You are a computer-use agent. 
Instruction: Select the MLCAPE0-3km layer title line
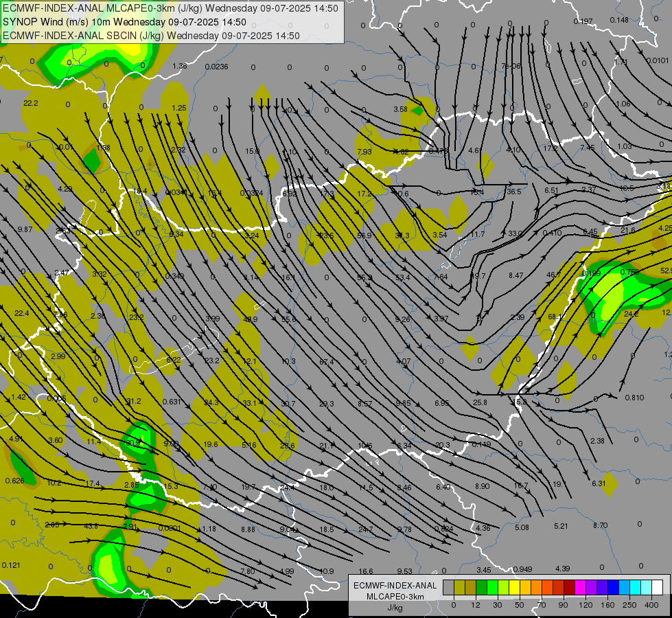point(170,8)
